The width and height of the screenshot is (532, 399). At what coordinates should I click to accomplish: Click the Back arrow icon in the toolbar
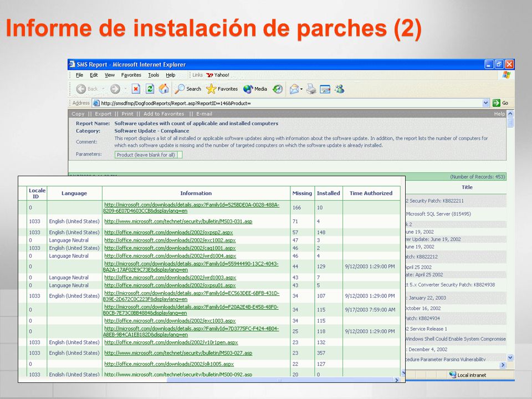click(x=81, y=89)
